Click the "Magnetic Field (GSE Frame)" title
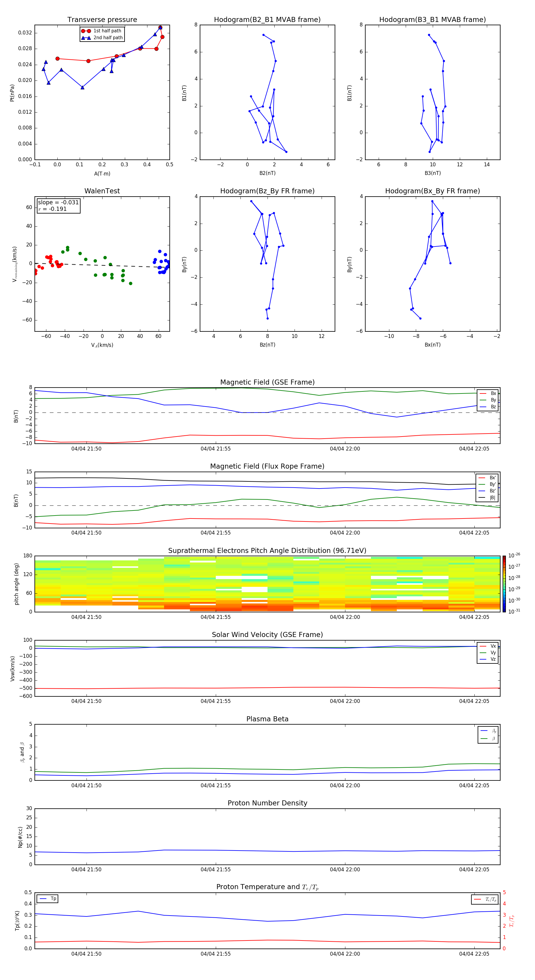 tap(267, 382)
